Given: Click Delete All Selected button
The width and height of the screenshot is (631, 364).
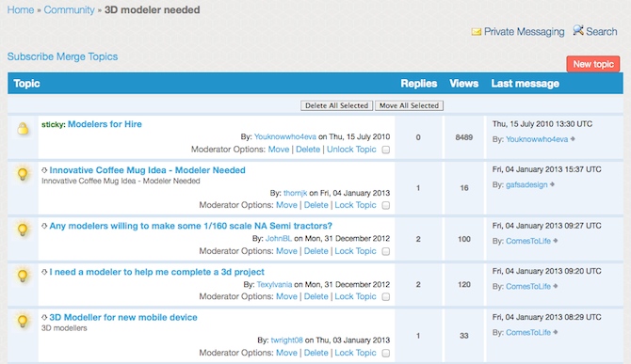Looking at the screenshot, I should (337, 105).
